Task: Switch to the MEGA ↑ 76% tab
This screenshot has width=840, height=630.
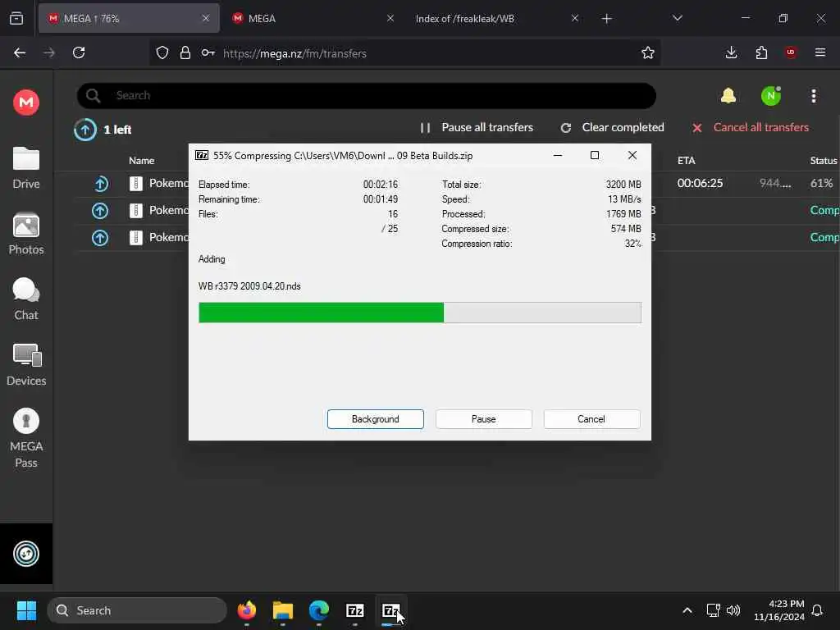Action: [x=129, y=18]
